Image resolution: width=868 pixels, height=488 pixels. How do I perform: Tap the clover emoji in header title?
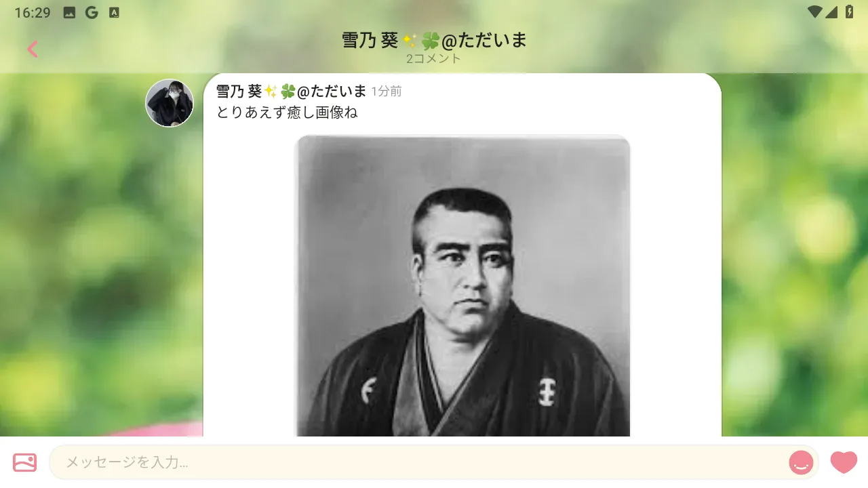click(430, 41)
